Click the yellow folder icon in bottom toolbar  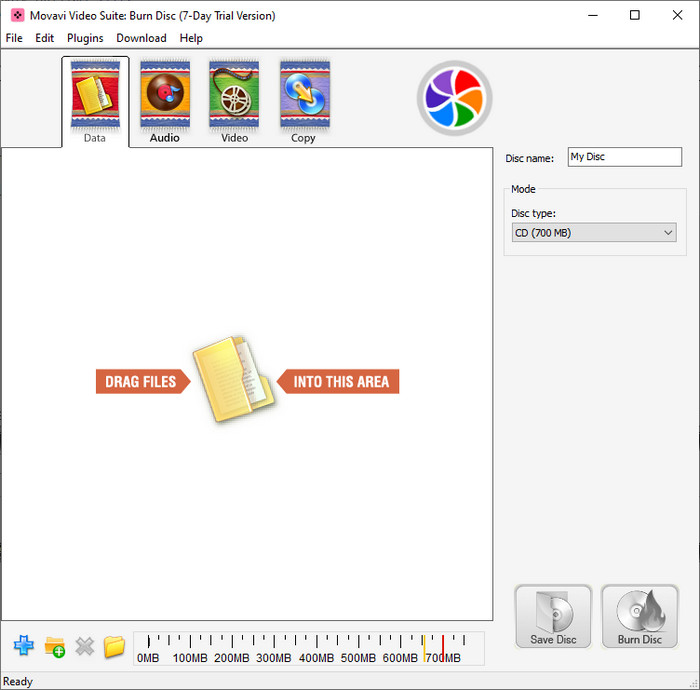click(114, 647)
